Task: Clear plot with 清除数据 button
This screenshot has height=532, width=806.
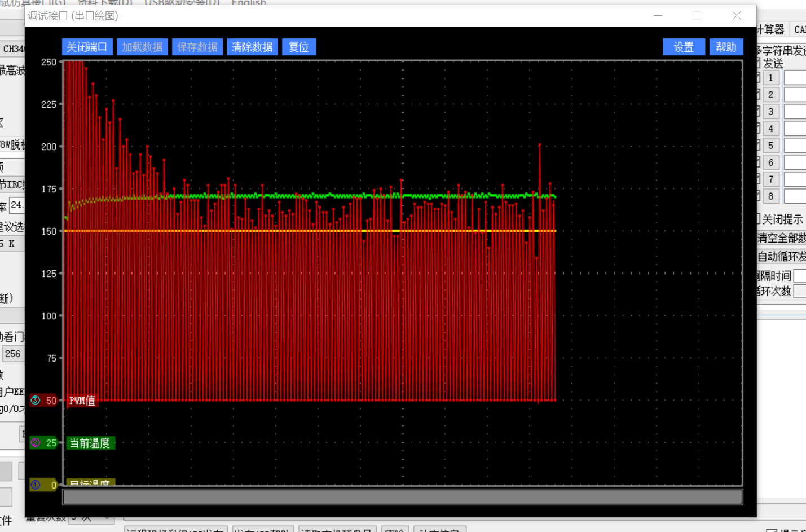Action: (252, 47)
